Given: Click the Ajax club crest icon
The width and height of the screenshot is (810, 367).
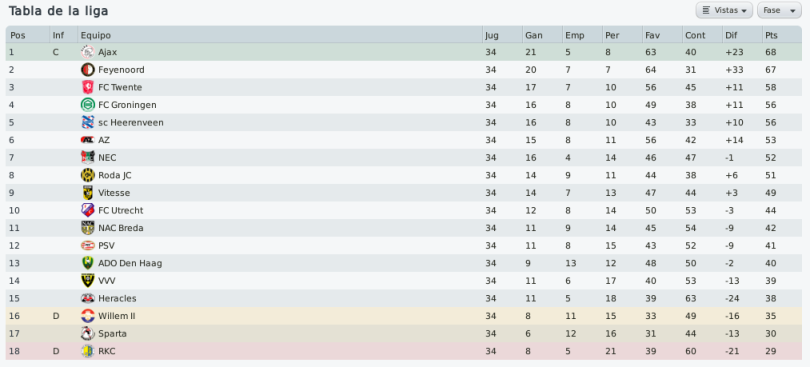Looking at the screenshot, I should click(88, 52).
